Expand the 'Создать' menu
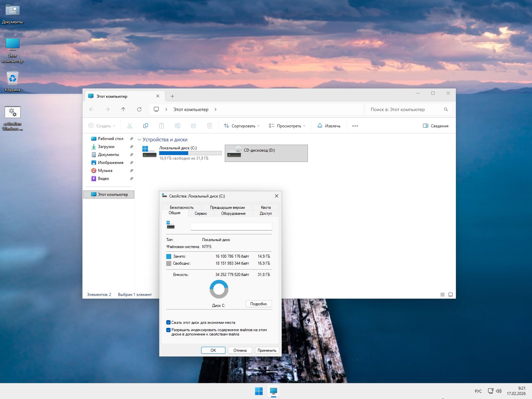Viewport: 532px width, 399px height. click(x=101, y=126)
